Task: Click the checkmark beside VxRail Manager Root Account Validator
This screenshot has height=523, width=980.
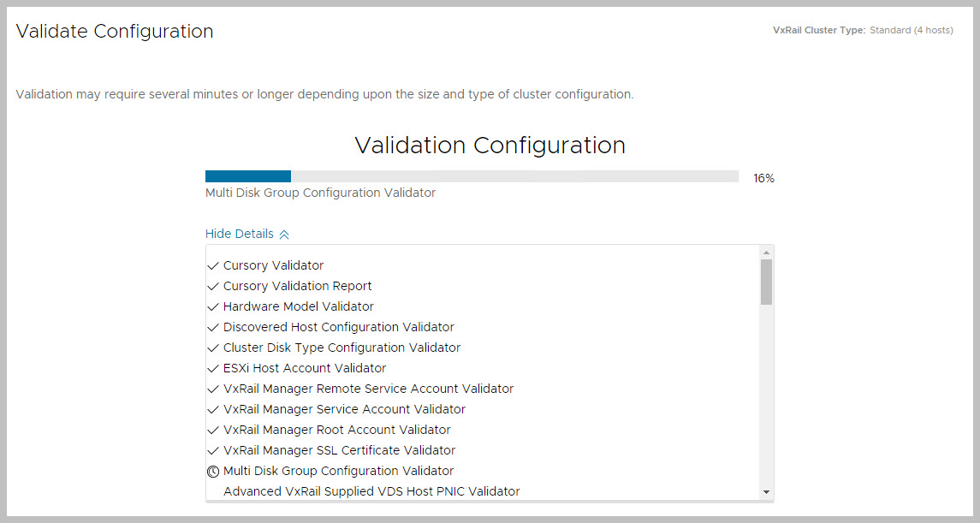Action: pyautogui.click(x=213, y=431)
